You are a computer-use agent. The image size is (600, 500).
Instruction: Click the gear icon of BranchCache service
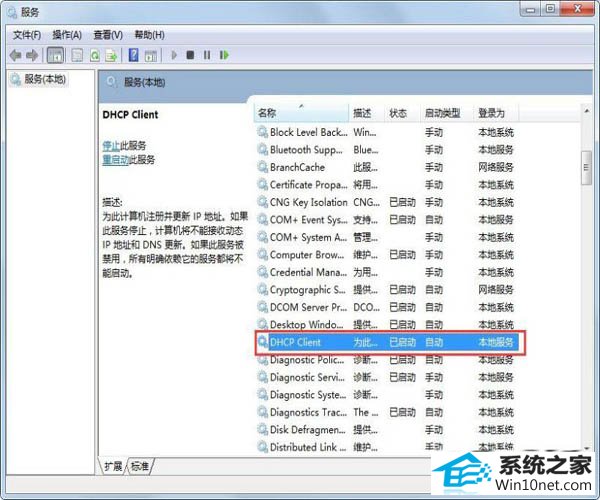(x=262, y=167)
